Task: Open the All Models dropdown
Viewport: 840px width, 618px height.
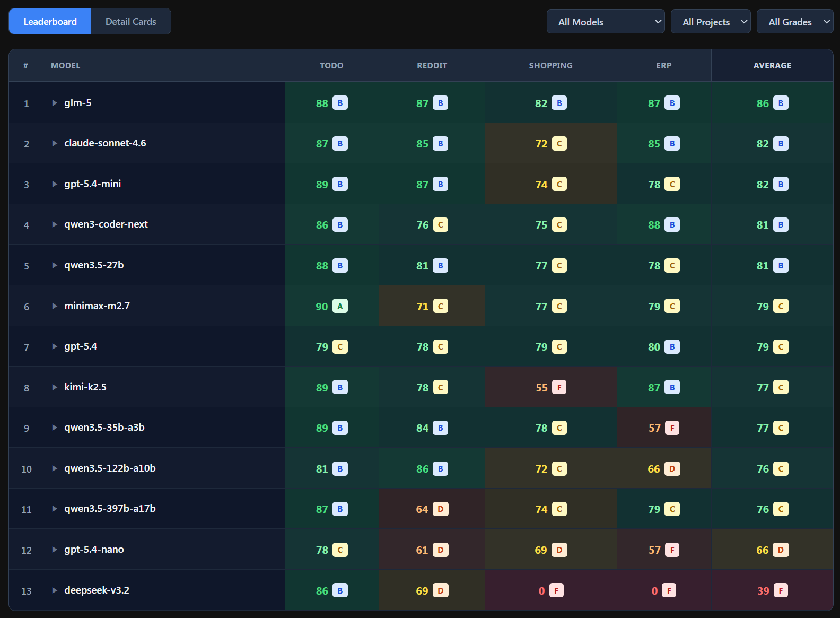Action: click(605, 22)
